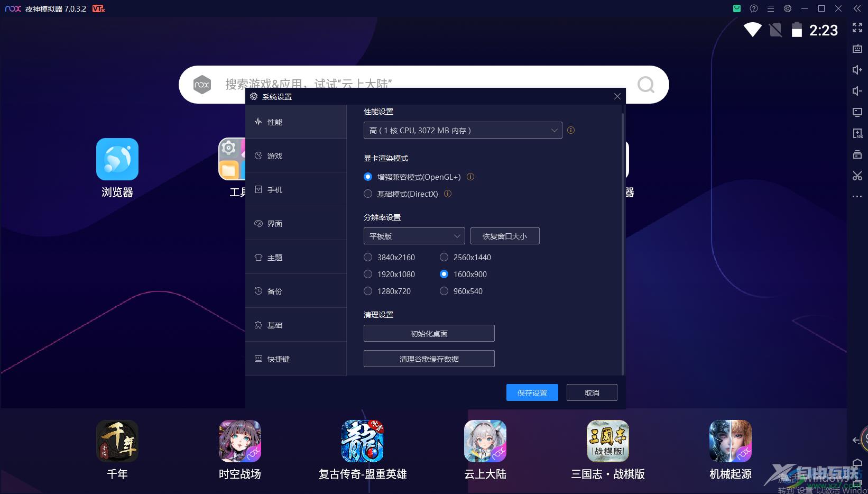Decrease volume in side toolbar
This screenshot has width=868, height=494.
tap(857, 91)
